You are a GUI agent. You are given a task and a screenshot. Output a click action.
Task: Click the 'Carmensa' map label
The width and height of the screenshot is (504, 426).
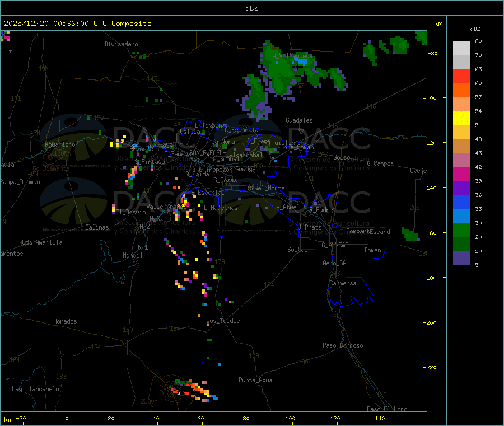pyautogui.click(x=343, y=284)
